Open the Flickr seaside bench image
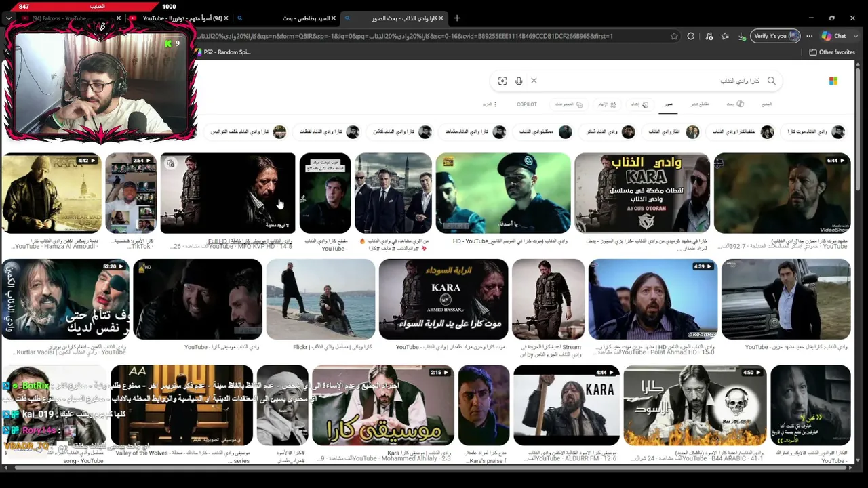The image size is (868, 488). 321,299
